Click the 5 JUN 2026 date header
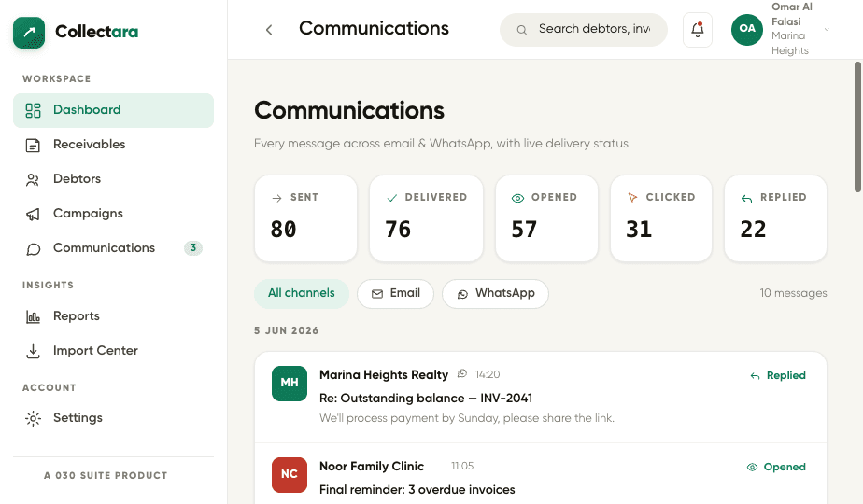 pyautogui.click(x=286, y=330)
